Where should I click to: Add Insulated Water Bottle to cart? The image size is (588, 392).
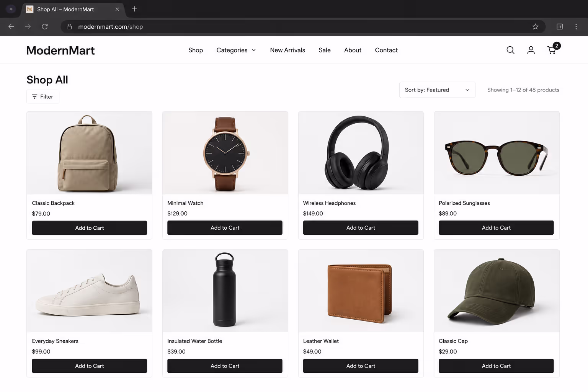(225, 366)
